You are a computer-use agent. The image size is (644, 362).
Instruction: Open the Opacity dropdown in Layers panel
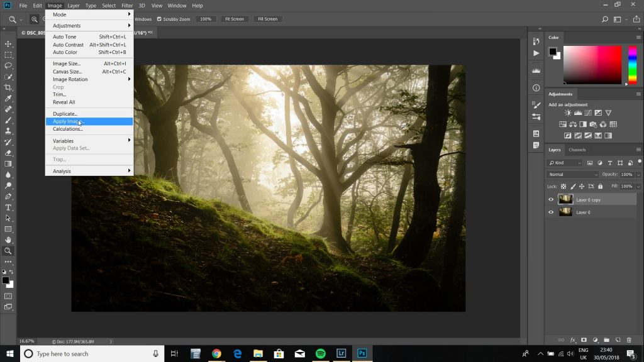[x=638, y=174]
